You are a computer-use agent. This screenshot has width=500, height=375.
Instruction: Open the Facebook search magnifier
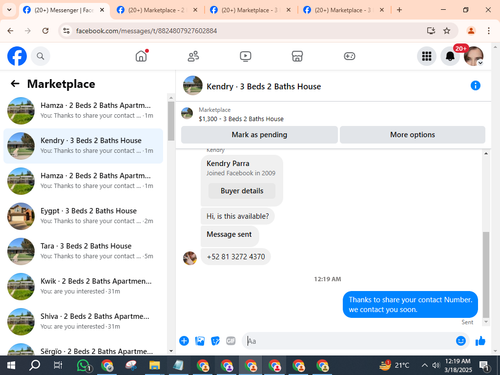[x=40, y=56]
